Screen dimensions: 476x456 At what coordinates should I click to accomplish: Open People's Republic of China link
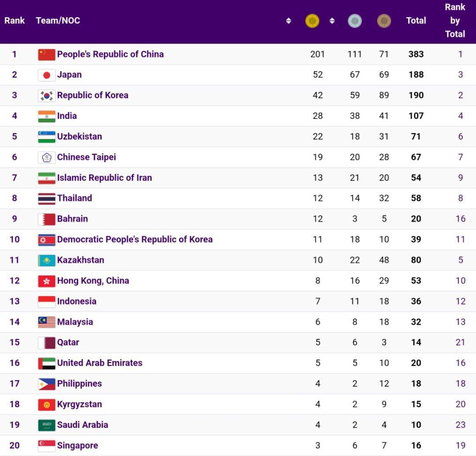tap(110, 54)
